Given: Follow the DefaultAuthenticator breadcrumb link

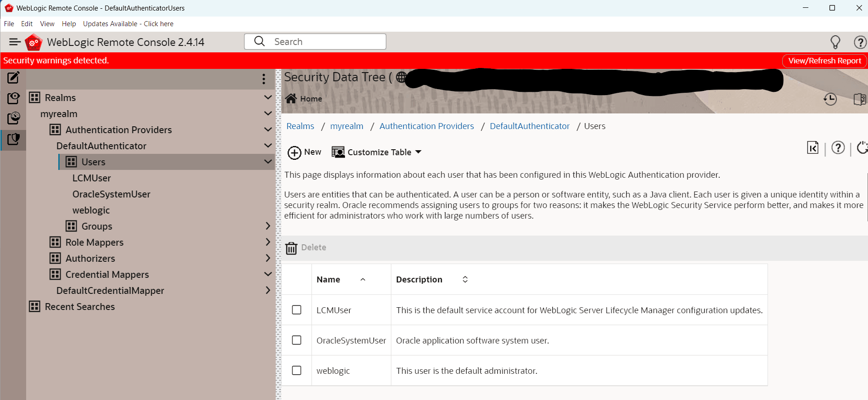Looking at the screenshot, I should [530, 126].
